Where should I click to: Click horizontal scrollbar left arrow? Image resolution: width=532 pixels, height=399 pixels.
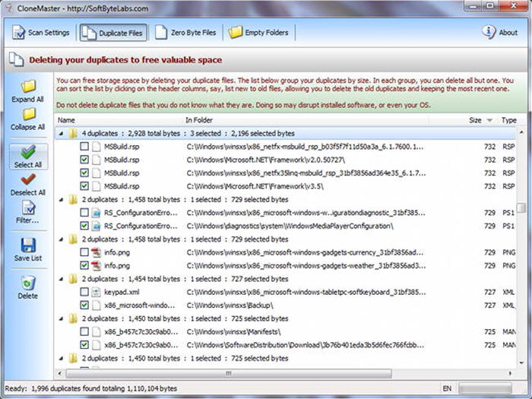click(60, 374)
